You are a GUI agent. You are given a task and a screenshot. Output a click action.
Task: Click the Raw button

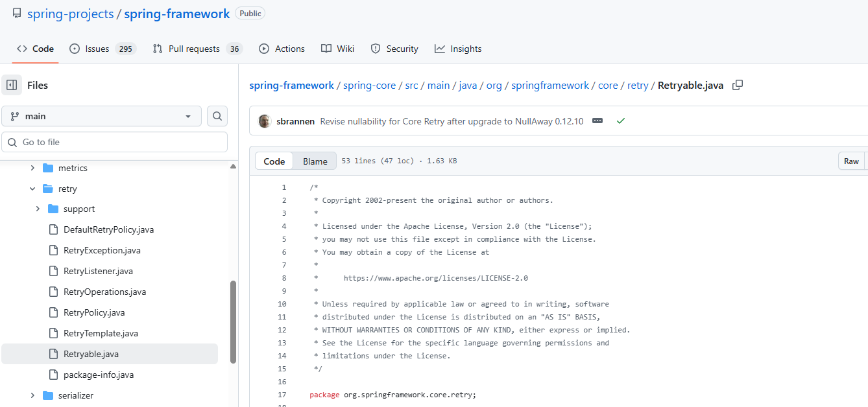[x=851, y=161]
